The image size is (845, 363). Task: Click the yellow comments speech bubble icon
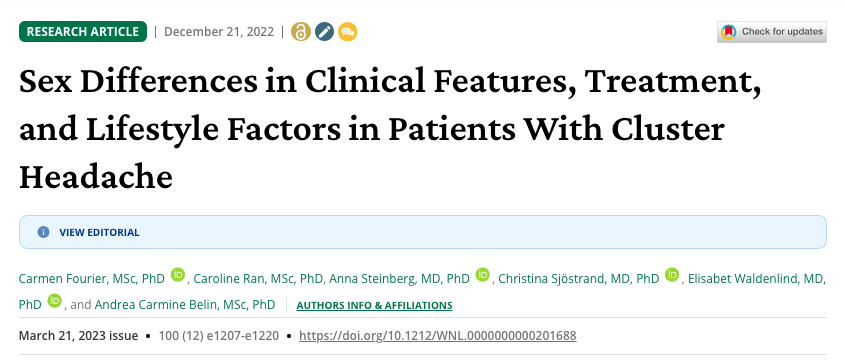pyautogui.click(x=348, y=32)
